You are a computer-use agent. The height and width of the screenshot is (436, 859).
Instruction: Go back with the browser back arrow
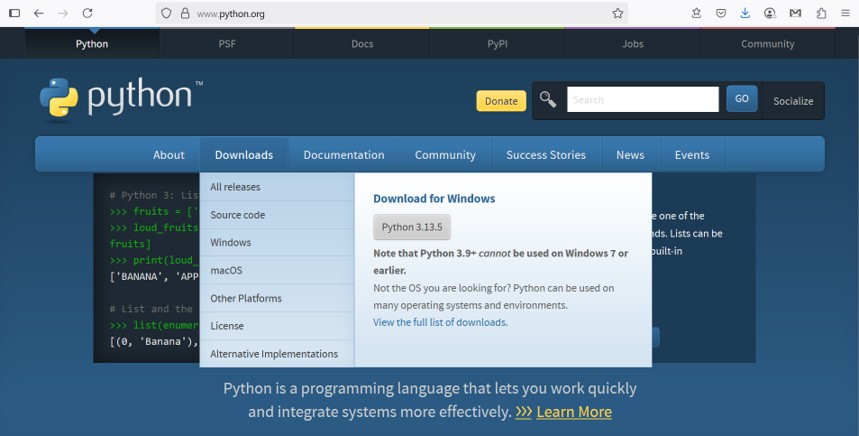tap(38, 13)
